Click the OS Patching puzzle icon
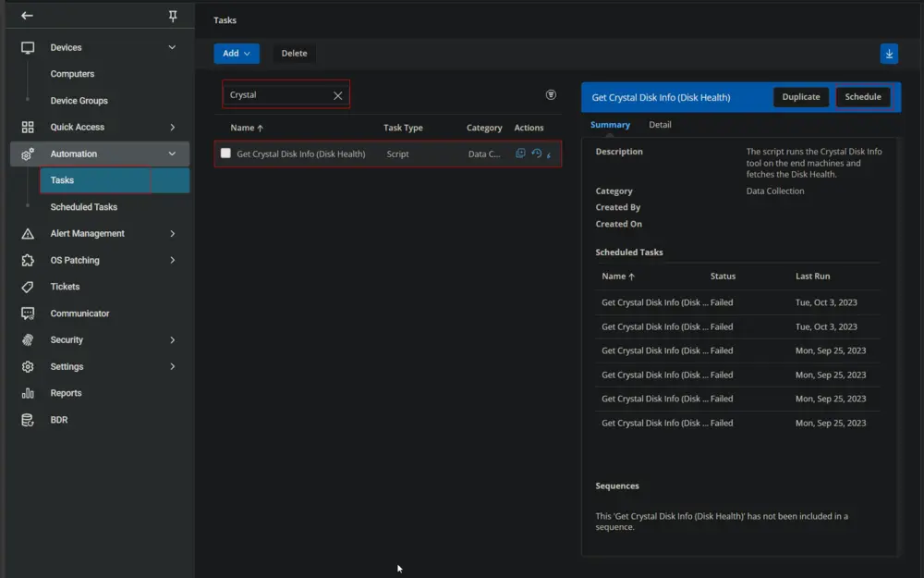The height and width of the screenshot is (578, 924). [28, 261]
